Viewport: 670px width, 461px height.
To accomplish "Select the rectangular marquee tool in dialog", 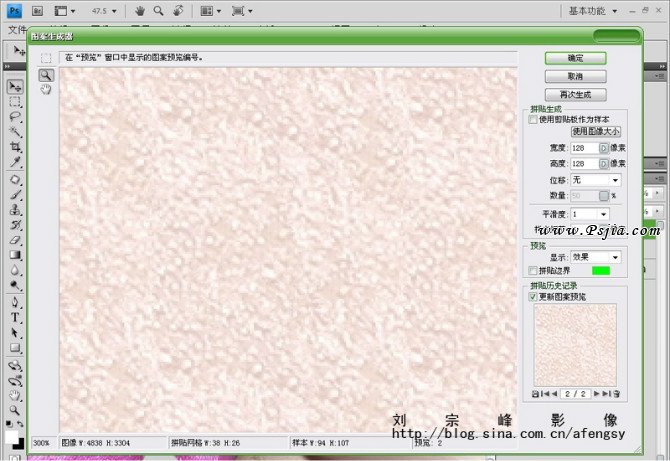I will [46, 58].
